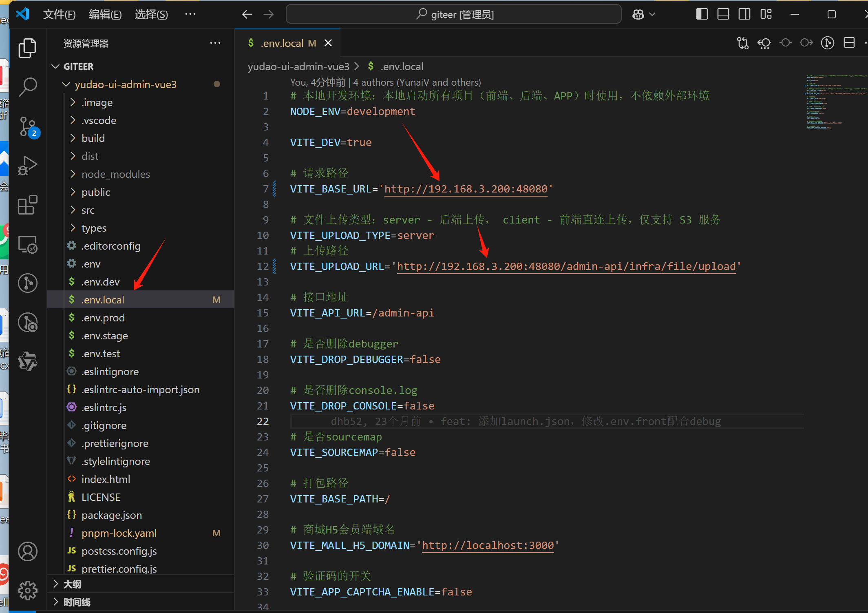
Task: Toggle the secondary side bar layout button
Action: pos(744,15)
